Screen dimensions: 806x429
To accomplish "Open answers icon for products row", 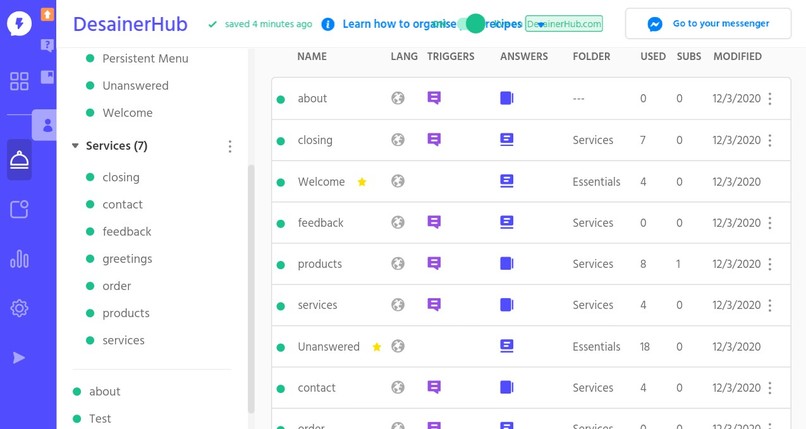I will [x=506, y=263].
